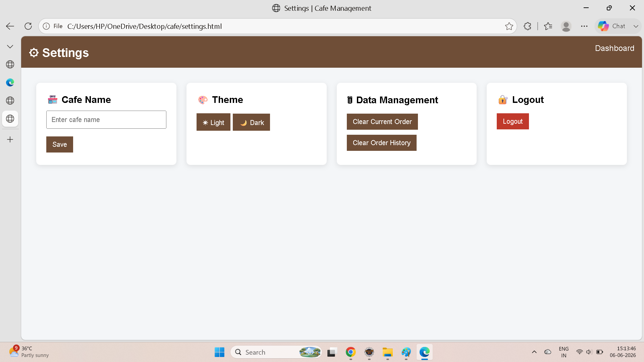The width and height of the screenshot is (644, 362).
Task: Click the Data Management heading text
Action: (397, 100)
